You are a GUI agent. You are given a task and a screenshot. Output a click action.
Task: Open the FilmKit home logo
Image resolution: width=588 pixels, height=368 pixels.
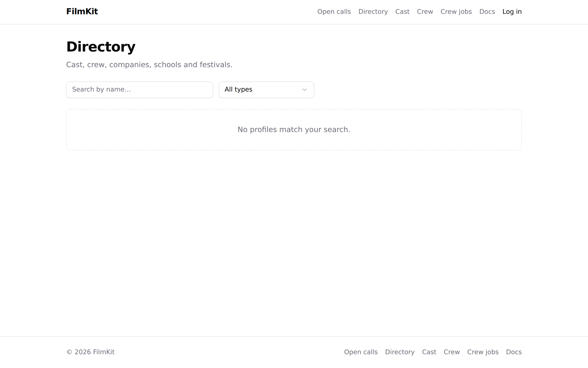click(82, 11)
